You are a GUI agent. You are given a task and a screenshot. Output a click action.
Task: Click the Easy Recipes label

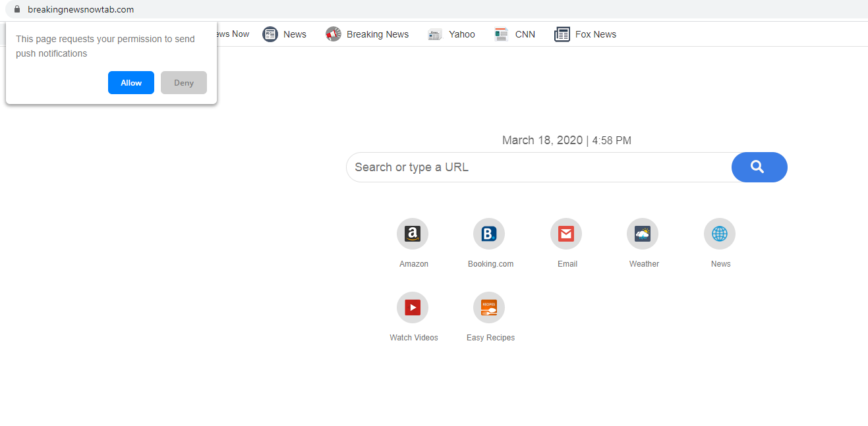pos(491,338)
